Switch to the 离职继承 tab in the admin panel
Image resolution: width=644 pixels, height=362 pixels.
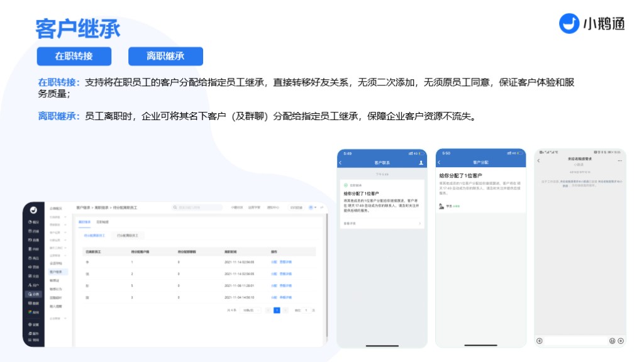coord(84,222)
